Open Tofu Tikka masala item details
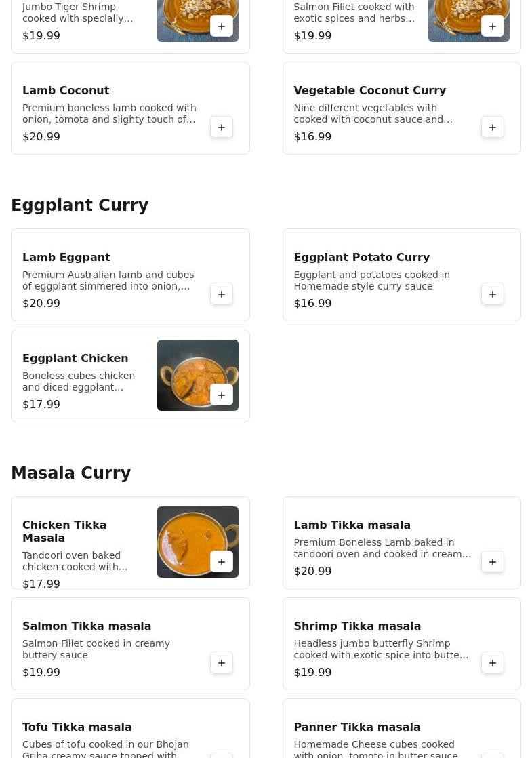This screenshot has width=532, height=758. pyautogui.click(x=131, y=729)
